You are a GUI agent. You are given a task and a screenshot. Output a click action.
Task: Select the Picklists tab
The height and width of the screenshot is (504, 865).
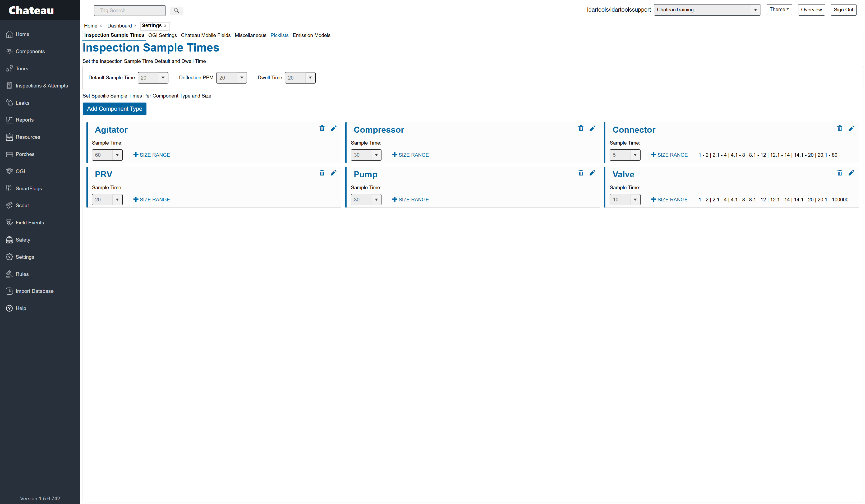(x=279, y=35)
